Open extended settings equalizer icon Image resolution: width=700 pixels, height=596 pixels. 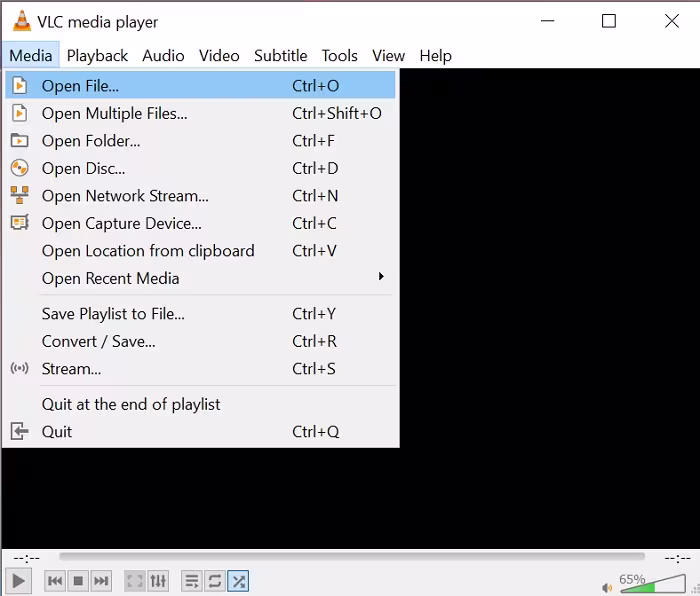[x=158, y=581]
